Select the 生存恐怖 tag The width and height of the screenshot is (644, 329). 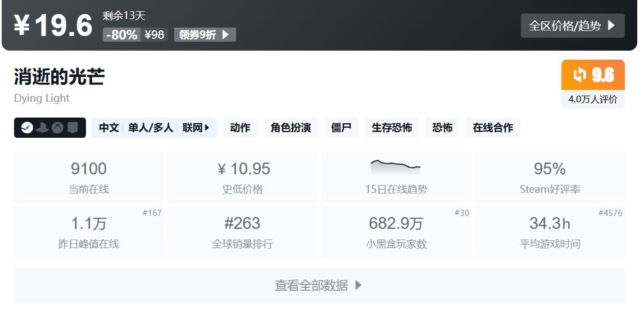[392, 128]
